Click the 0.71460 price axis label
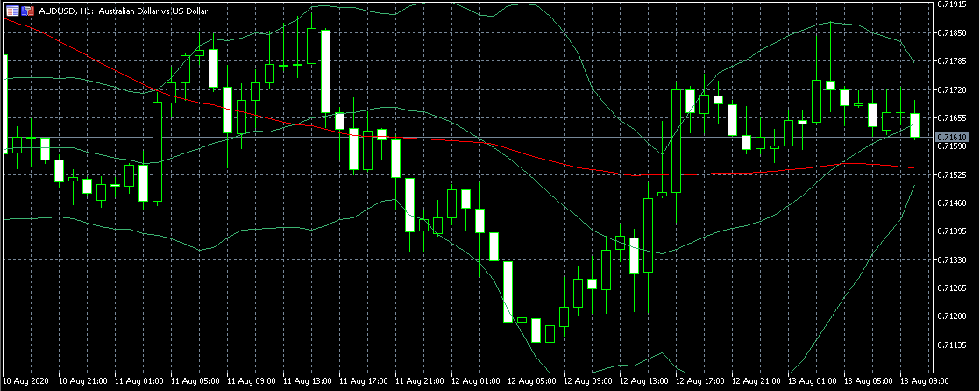 [x=951, y=203]
